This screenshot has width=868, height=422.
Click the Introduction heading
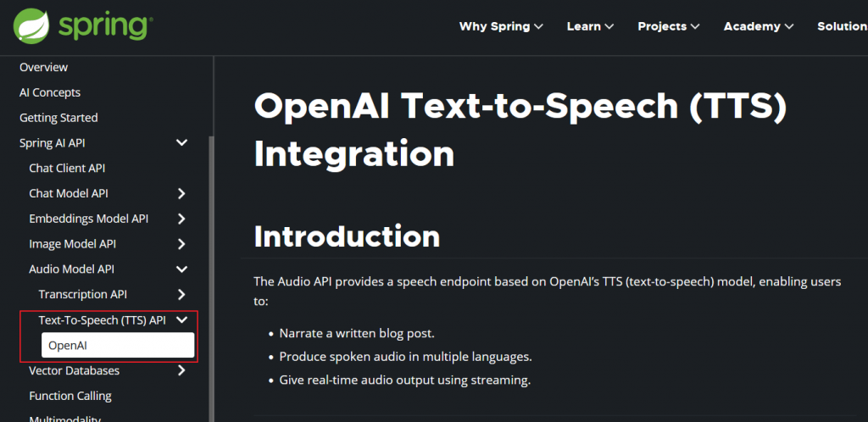tap(347, 236)
